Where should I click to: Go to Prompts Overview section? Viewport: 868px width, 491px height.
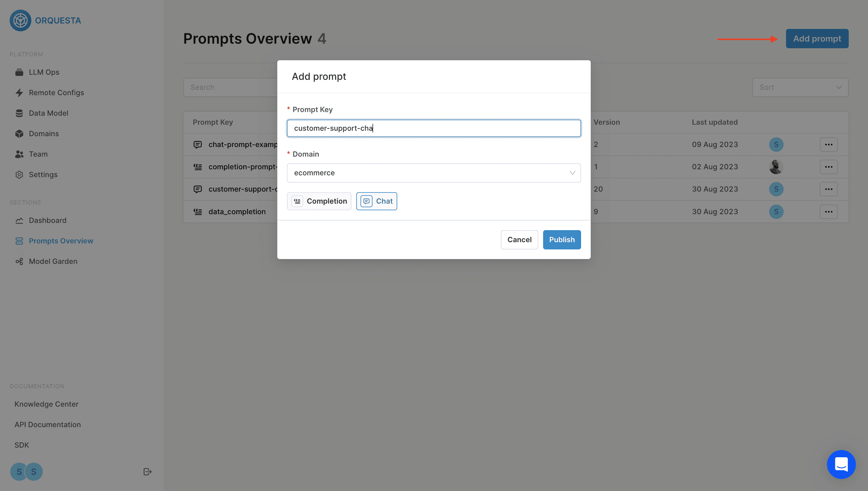point(61,241)
